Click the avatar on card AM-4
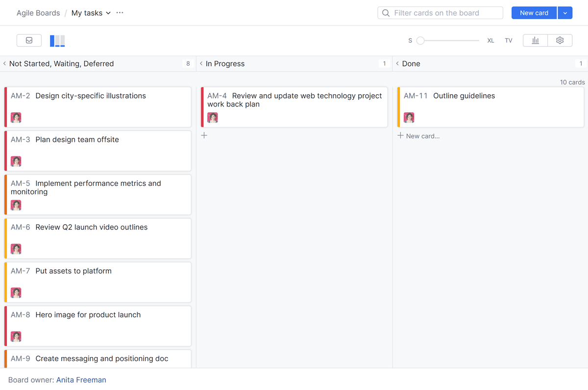Viewport: 588px width, 390px height. coord(212,118)
